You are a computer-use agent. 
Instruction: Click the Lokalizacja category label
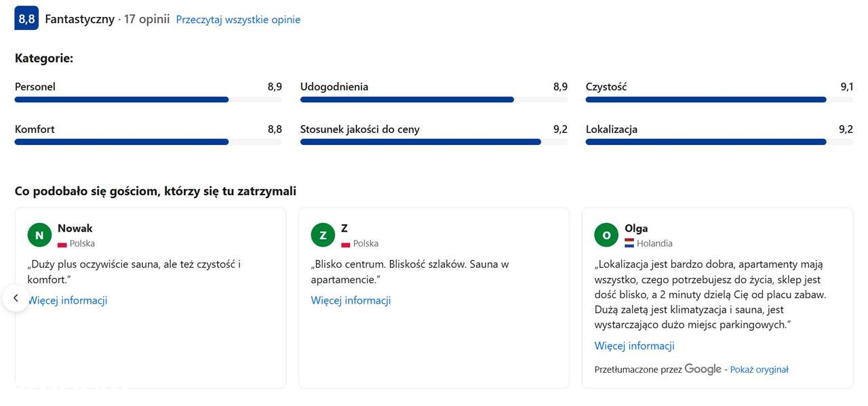(612, 129)
